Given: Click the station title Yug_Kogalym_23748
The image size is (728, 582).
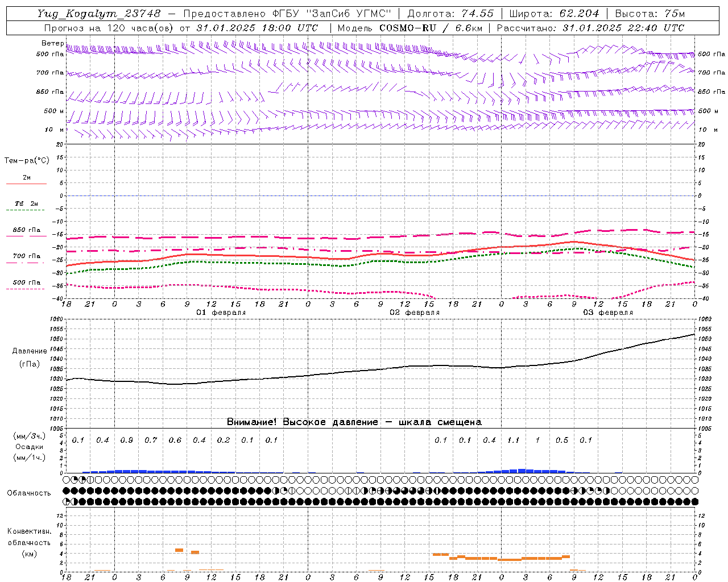Looking at the screenshot, I should pyautogui.click(x=99, y=14).
